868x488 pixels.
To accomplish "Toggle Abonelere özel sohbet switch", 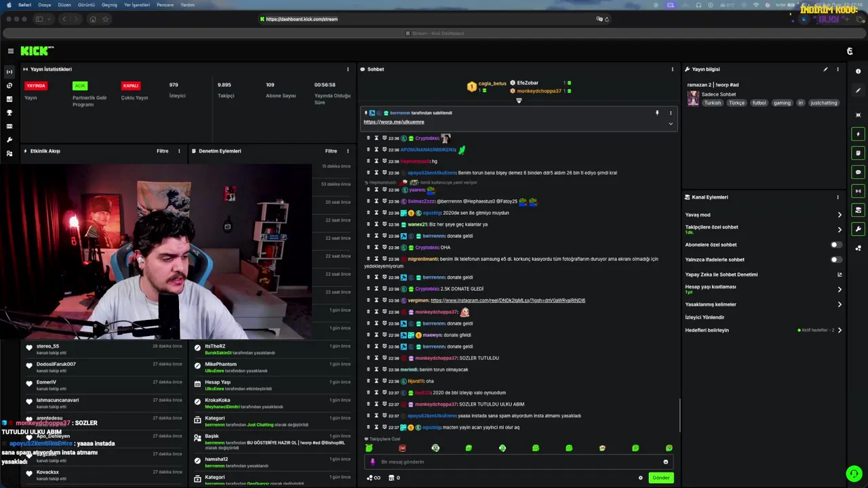I will (836, 245).
